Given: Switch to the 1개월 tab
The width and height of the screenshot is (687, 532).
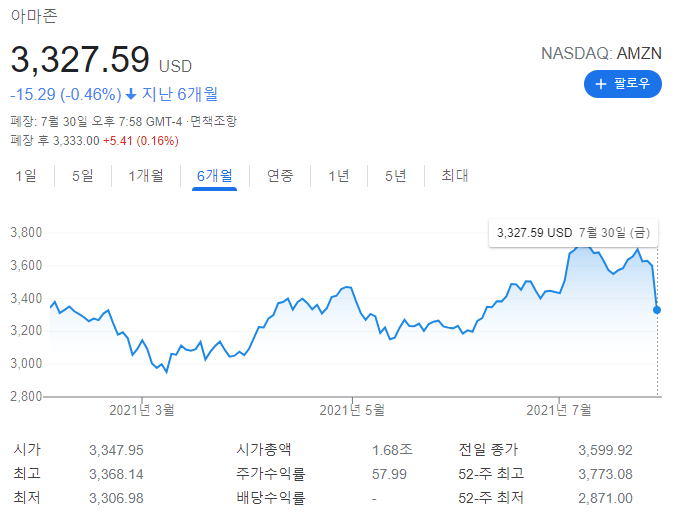Looking at the screenshot, I should 146,176.
